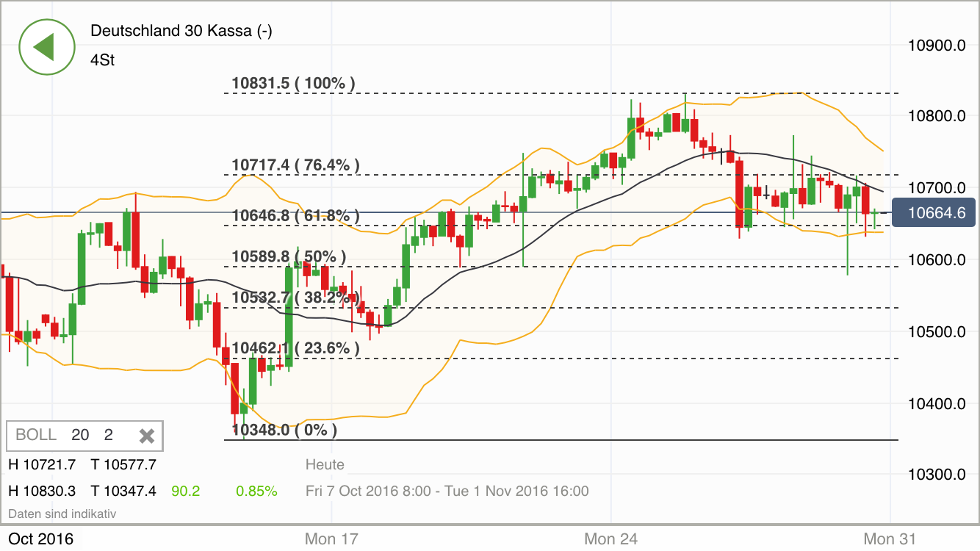
Task: Select the Mon 24 date label
Action: [x=610, y=539]
